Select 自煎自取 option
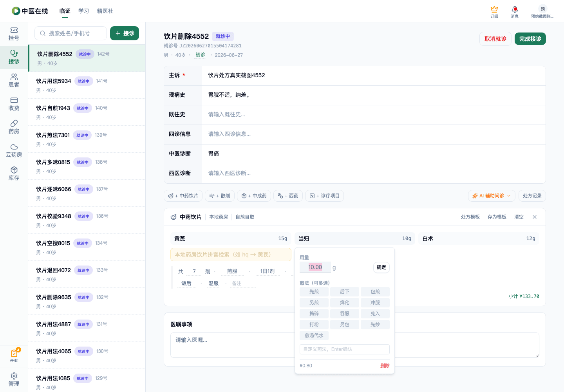The width and height of the screenshot is (564, 392). click(245, 217)
